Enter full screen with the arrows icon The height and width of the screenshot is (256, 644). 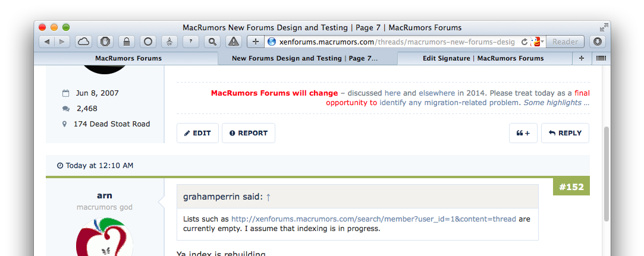coord(604,27)
